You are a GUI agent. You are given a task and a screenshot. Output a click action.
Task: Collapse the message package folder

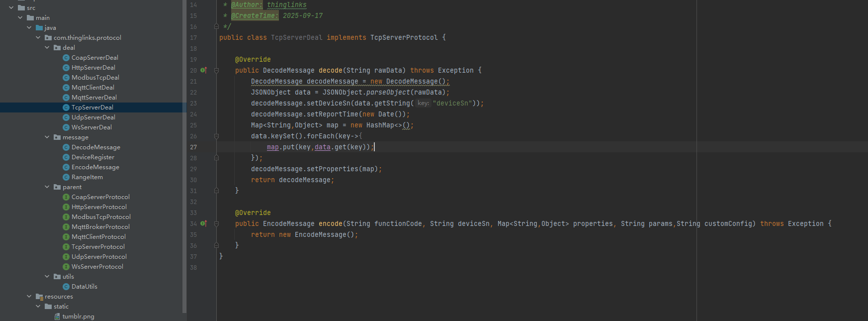47,137
